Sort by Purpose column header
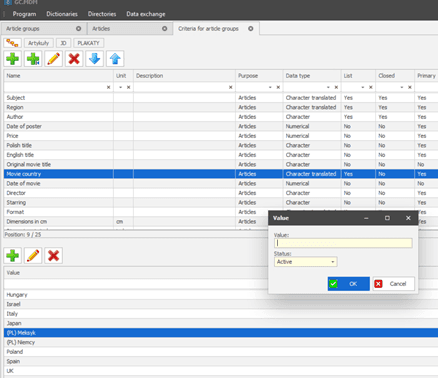 [x=259, y=76]
